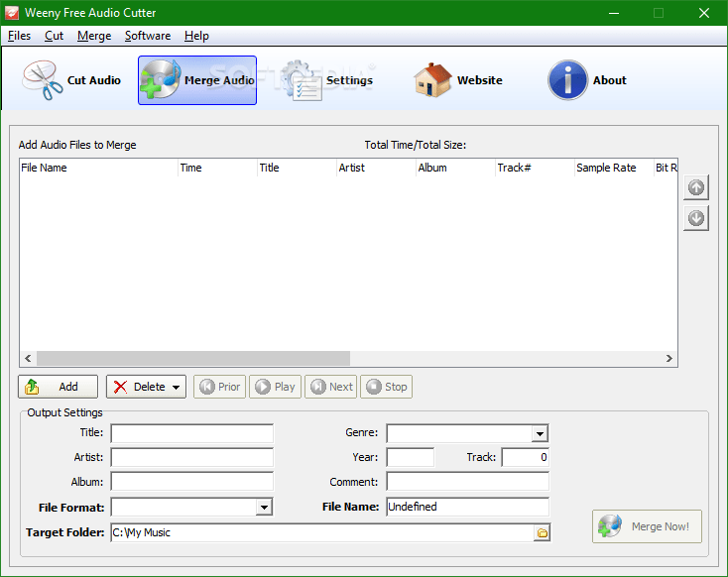Viewport: 728px width, 577px height.
Task: Open the Software menu
Action: pos(148,36)
